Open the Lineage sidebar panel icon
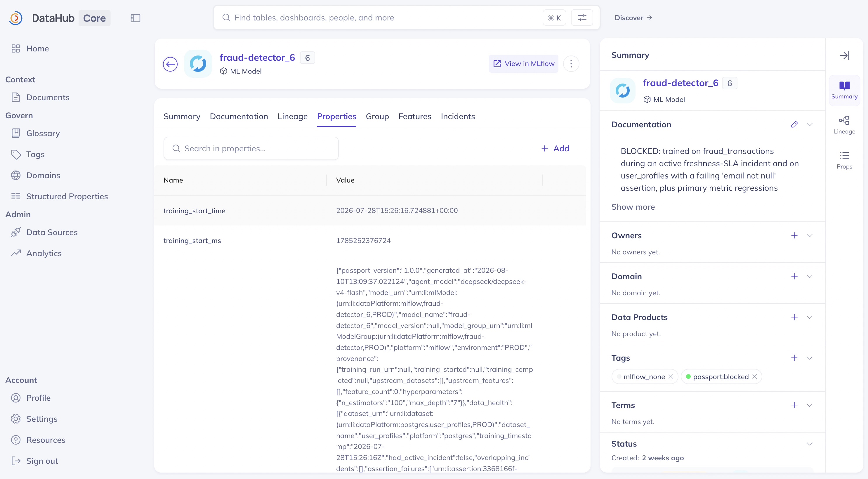This screenshot has width=868, height=479. tap(844, 125)
